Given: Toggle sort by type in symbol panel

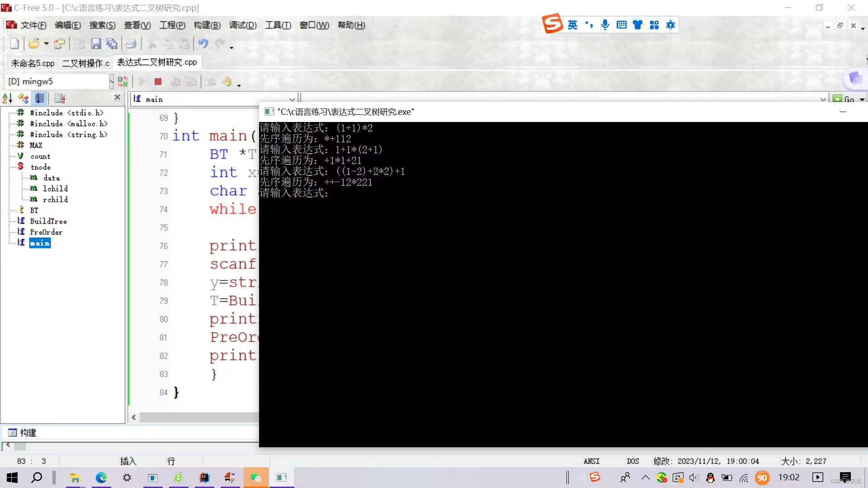Looking at the screenshot, I should point(23,98).
